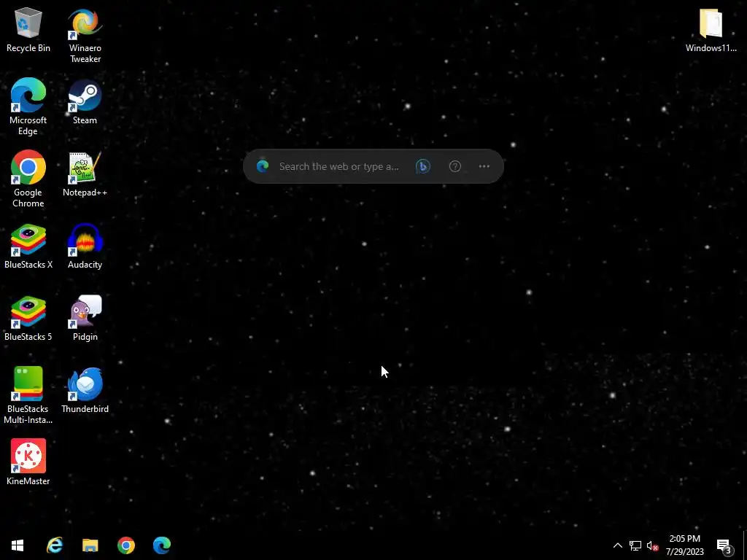The height and width of the screenshot is (560, 747).
Task: Select the Microsoft Edge desktop shortcut
Action: click(x=28, y=106)
